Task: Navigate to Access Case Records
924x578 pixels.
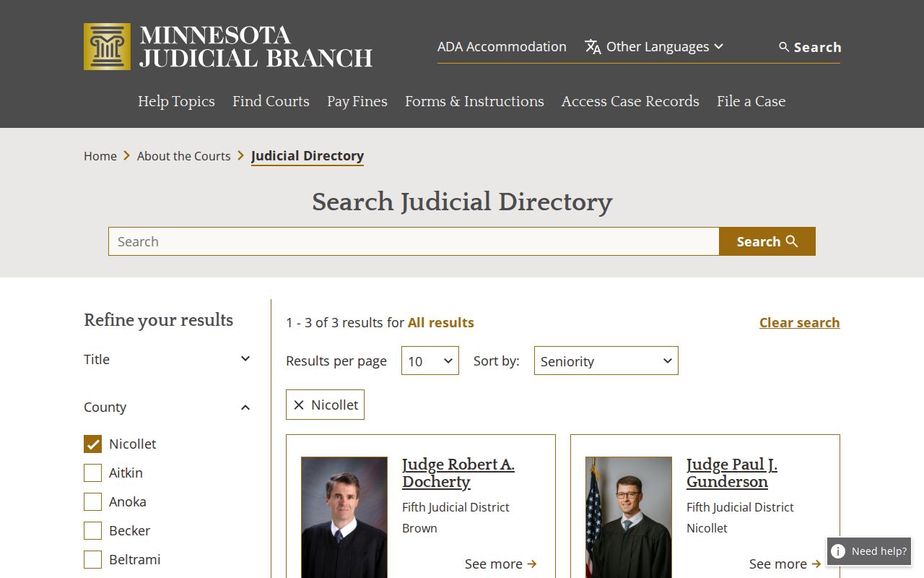Action: coord(630,101)
